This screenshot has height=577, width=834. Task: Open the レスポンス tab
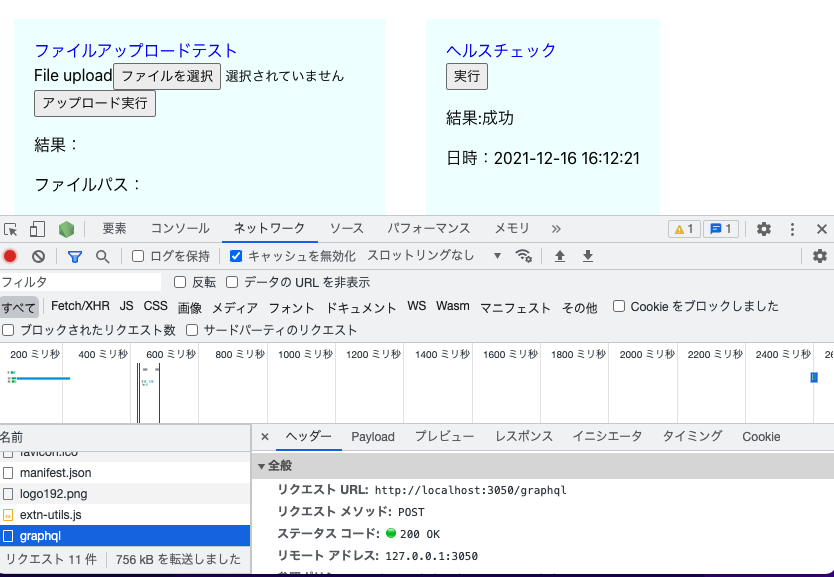click(524, 437)
